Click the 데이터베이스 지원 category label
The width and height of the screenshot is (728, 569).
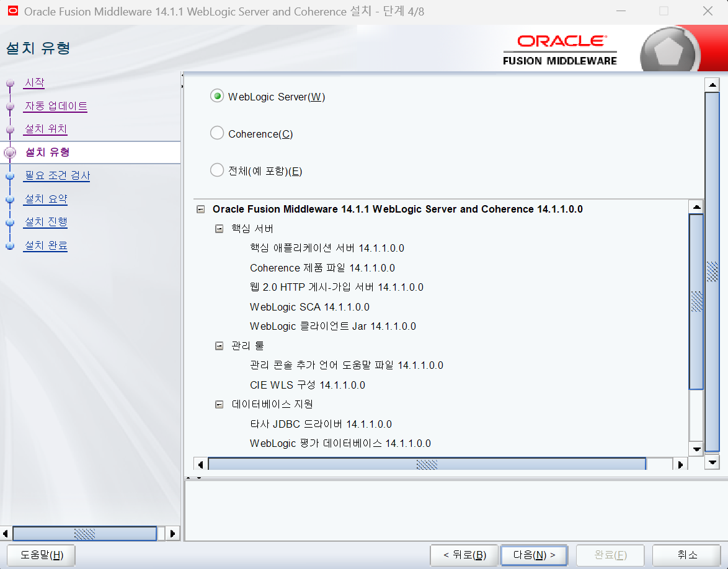[x=272, y=404]
